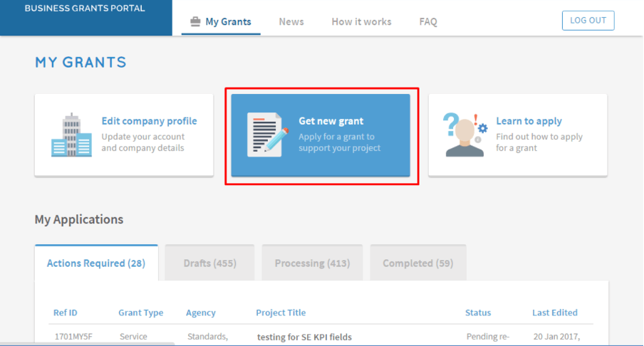This screenshot has height=346, width=644.
Task: Click the horizontal scrollbar at the bottom
Action: coord(87,344)
